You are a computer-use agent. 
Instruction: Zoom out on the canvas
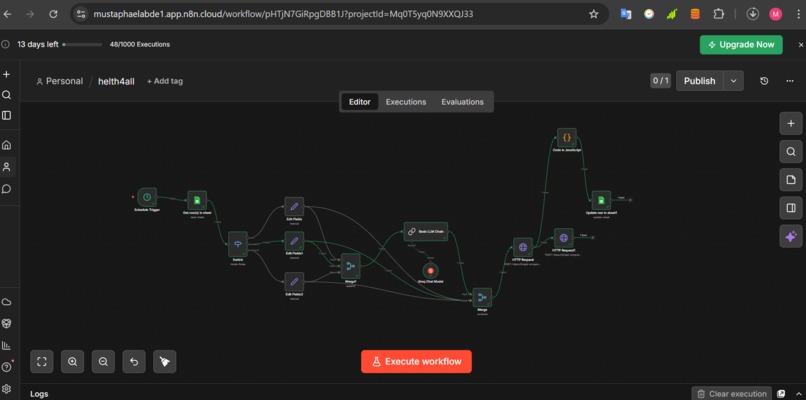pyautogui.click(x=103, y=361)
